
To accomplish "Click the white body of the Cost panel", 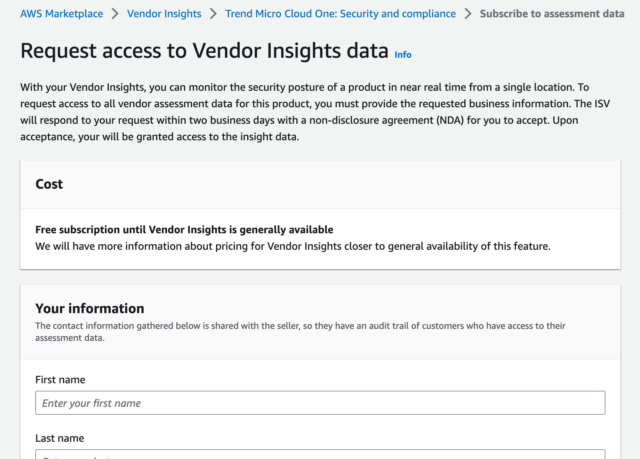I will pyautogui.click(x=320, y=239).
